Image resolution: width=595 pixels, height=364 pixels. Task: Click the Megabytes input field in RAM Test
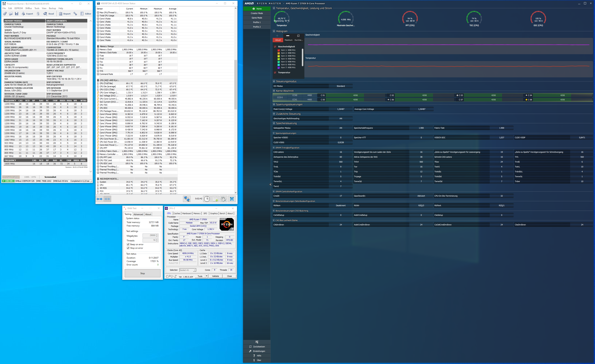pos(149,236)
